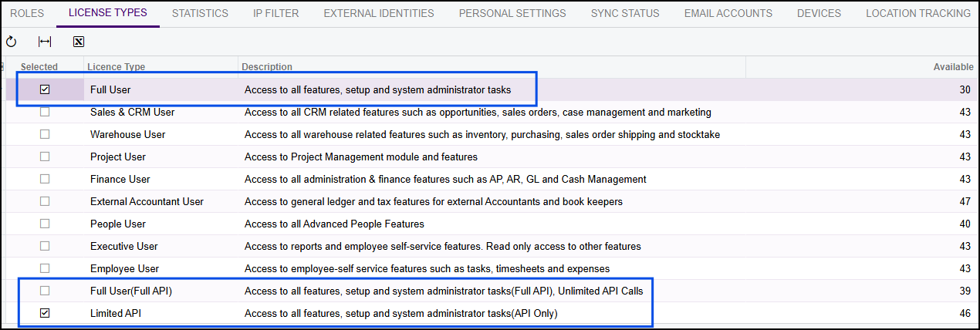Uncheck the Full User checkbox
980x330 pixels.
click(45, 90)
